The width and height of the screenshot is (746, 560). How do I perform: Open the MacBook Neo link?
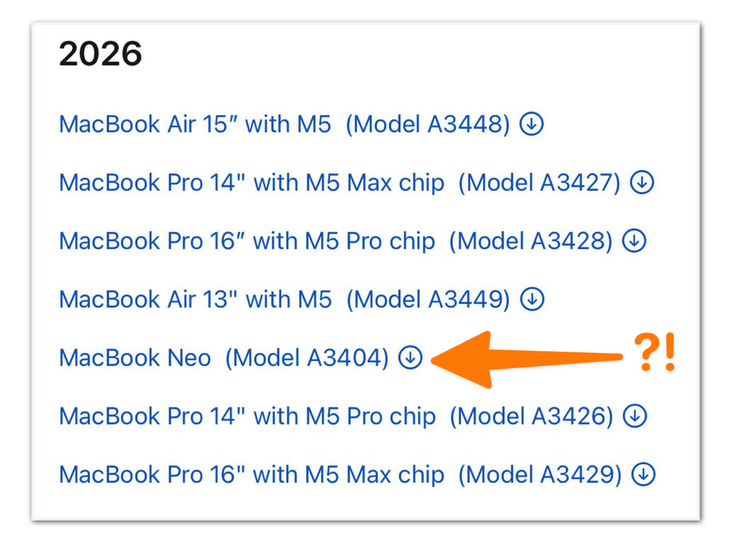[x=135, y=358]
